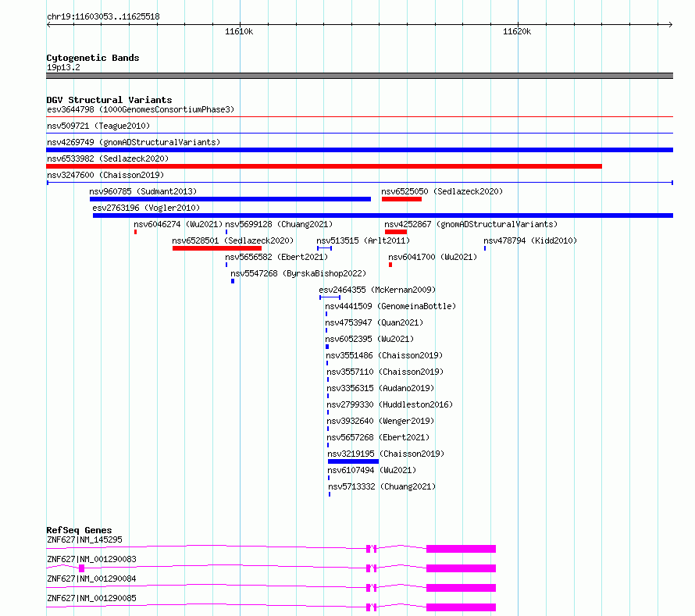This screenshot has height=616, width=695.
Task: Click the nsv6528501 (Sedlazeck2020) label
Action: pos(233,240)
